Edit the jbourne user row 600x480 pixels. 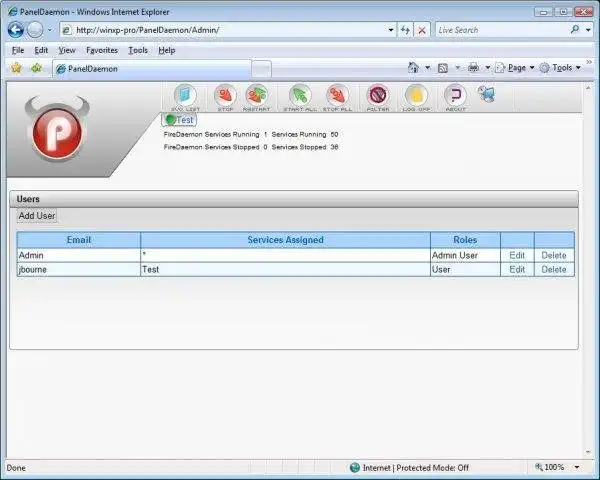(517, 269)
